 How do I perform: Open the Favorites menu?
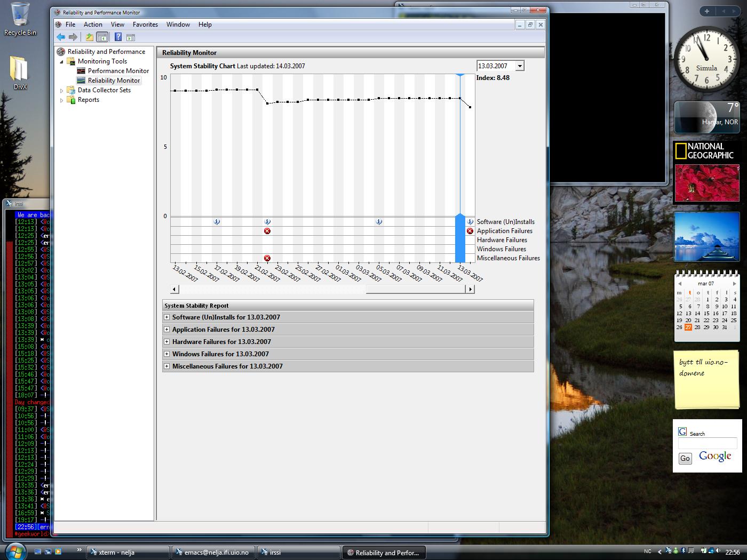click(x=145, y=25)
